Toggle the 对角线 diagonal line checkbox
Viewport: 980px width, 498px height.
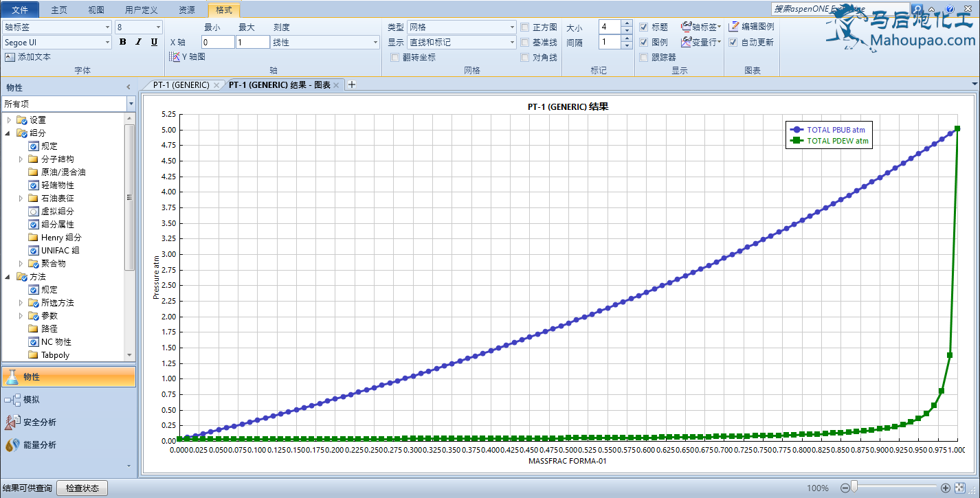coord(525,58)
